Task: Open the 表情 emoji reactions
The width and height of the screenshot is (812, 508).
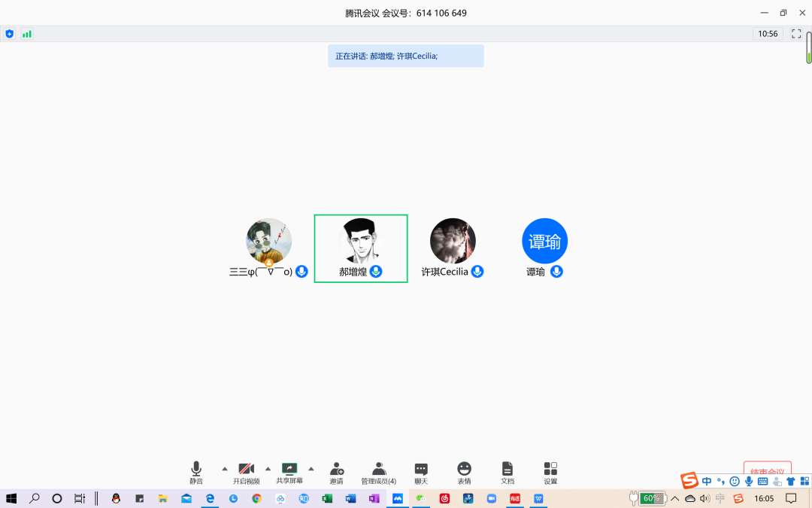Action: tap(464, 472)
